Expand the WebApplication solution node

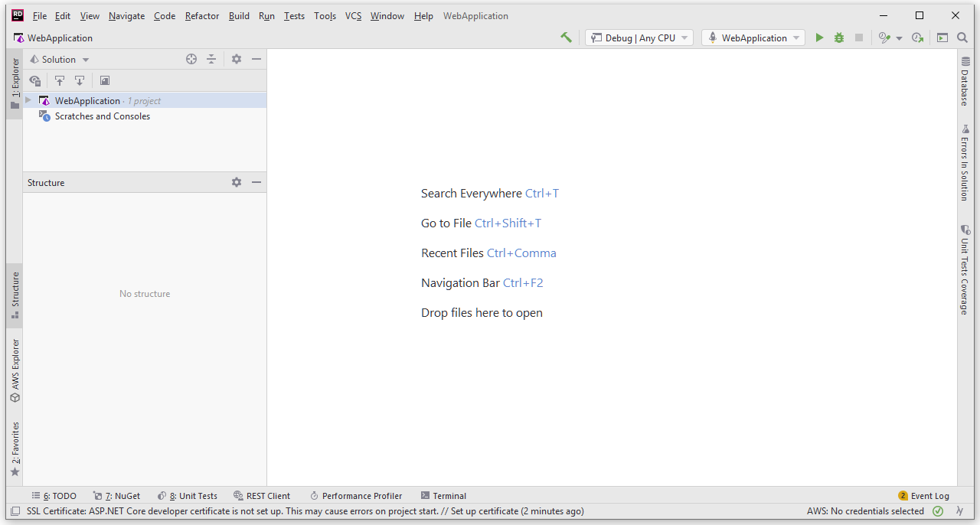(28, 100)
